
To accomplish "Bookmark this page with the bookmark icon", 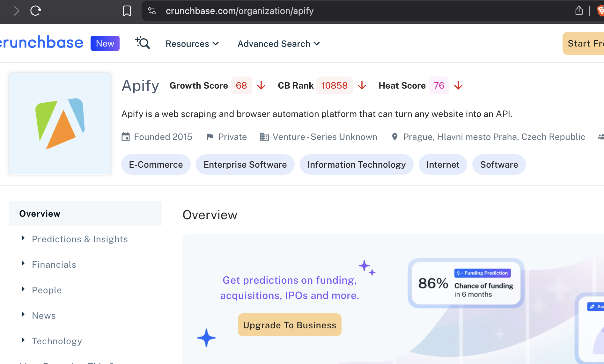I will point(127,11).
